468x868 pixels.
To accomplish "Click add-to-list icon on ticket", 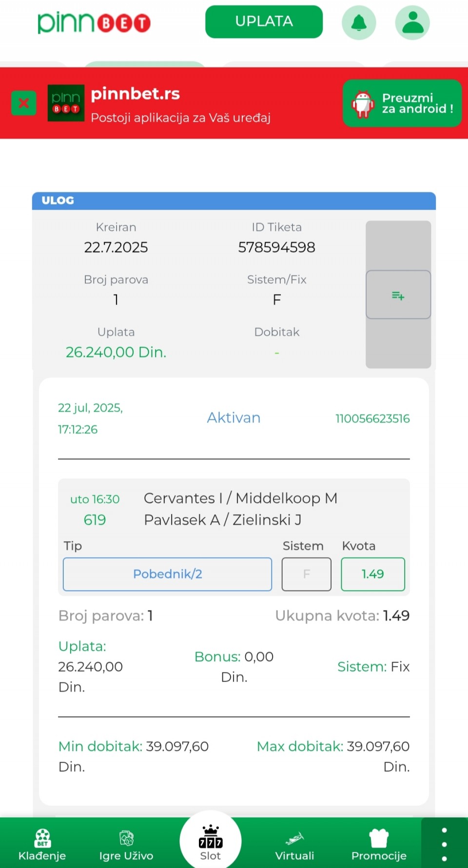I will point(398,295).
